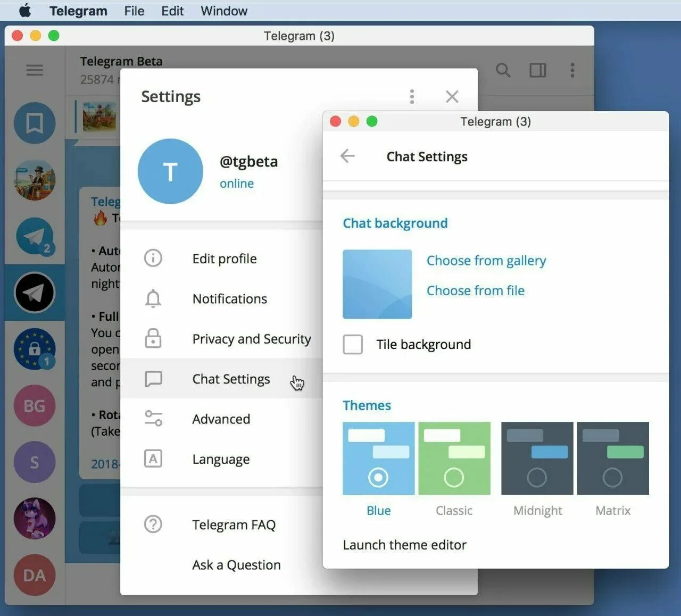The image size is (681, 616).
Task: Click the search icon in the chat header
Action: pos(503,70)
